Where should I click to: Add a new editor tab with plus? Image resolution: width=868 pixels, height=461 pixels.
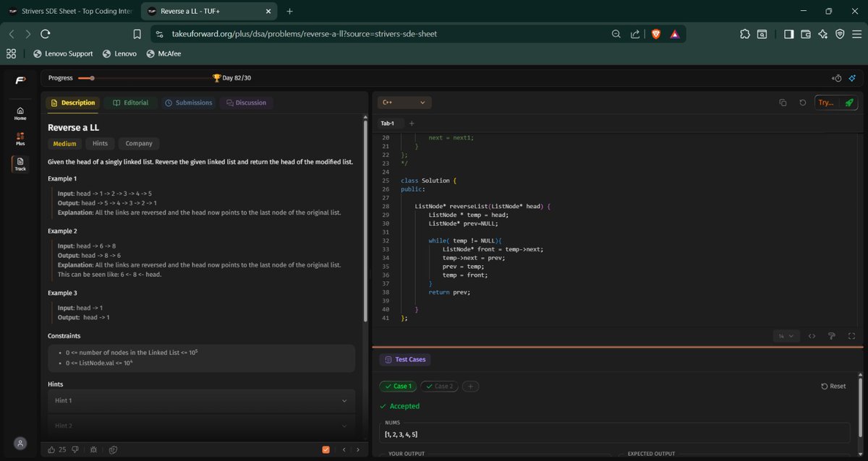412,123
